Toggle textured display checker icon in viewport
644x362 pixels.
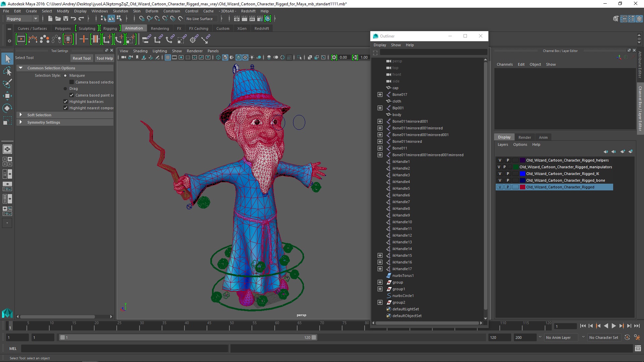[246, 57]
